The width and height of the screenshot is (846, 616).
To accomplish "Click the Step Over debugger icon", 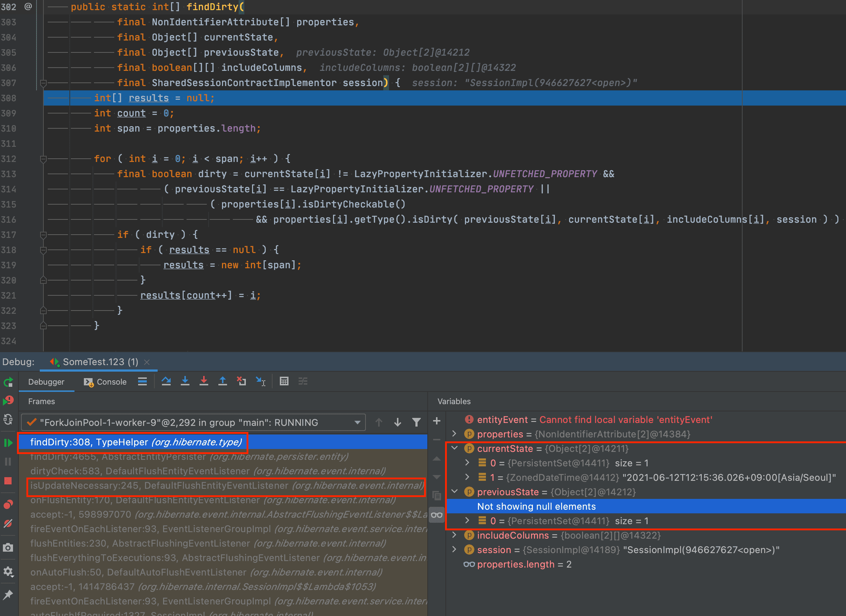I will tap(166, 381).
